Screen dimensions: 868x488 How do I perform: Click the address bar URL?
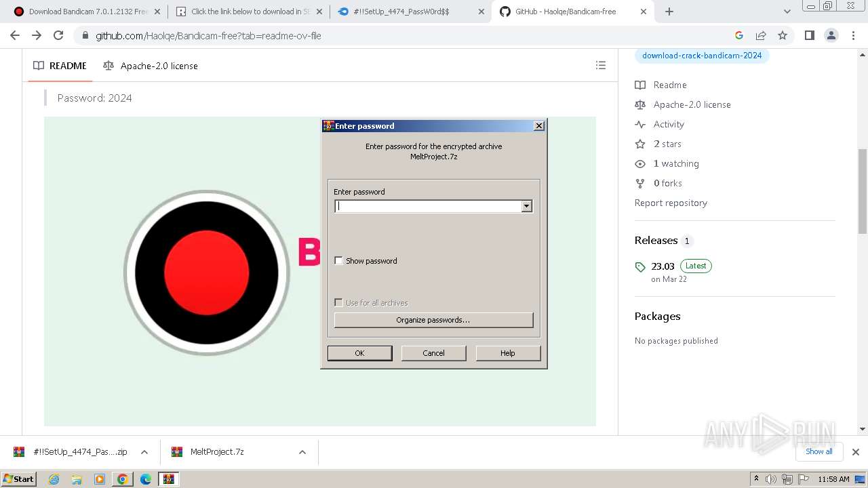click(208, 36)
